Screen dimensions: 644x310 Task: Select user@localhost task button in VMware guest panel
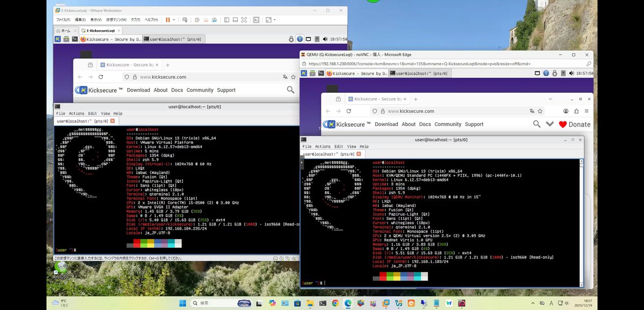[x=173, y=39]
